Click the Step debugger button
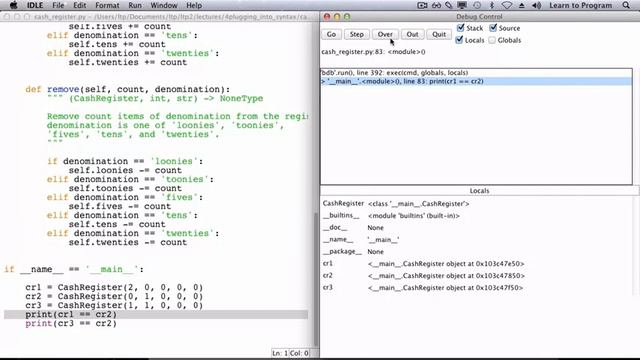 pyautogui.click(x=356, y=34)
